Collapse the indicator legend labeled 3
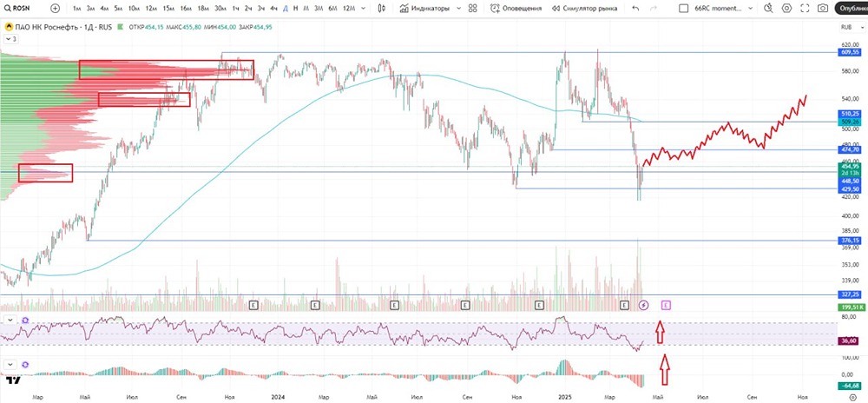Image resolution: width=868 pixels, height=403 pixels. pos(11,39)
